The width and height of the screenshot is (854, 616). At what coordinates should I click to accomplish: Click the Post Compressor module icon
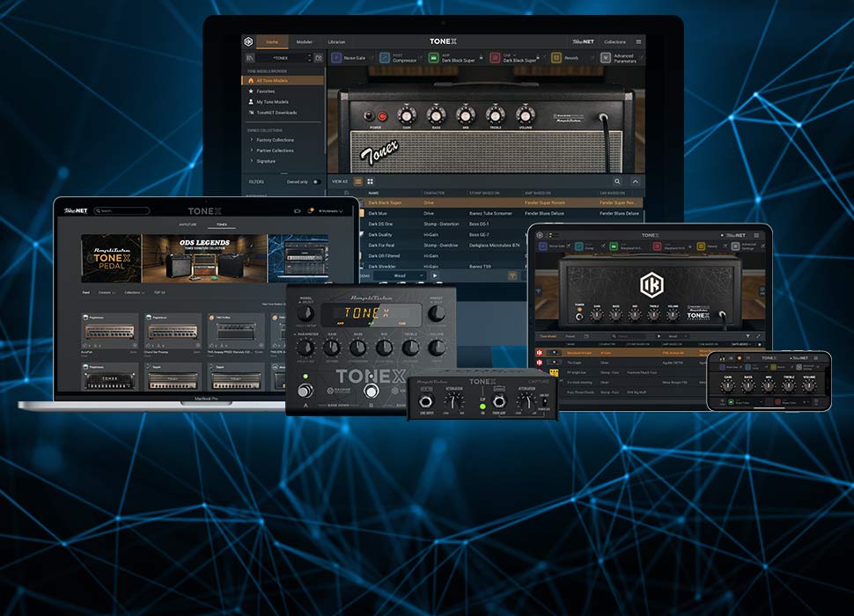pos(385,56)
